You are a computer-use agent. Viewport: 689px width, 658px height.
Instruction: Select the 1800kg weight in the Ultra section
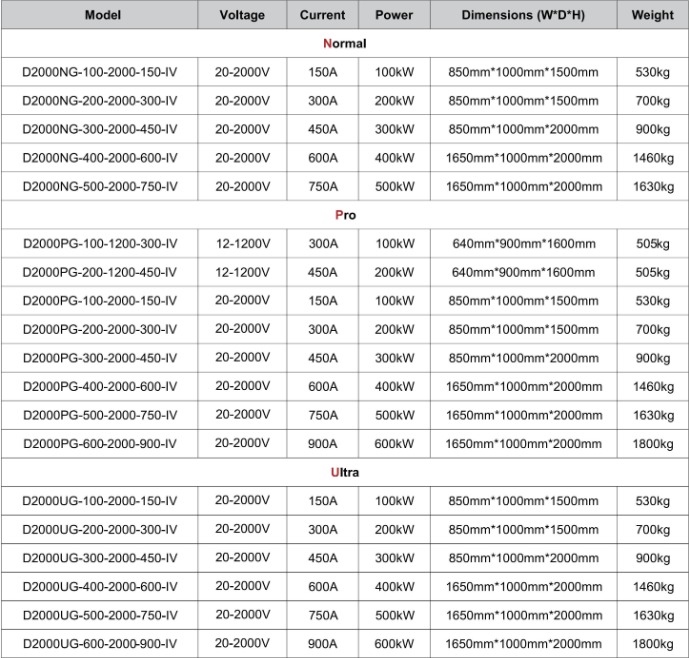pyautogui.click(x=652, y=643)
